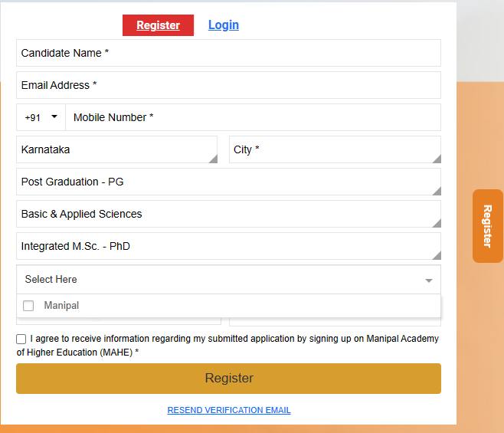The width and height of the screenshot is (504, 433).
Task: Switch to the Login tab
Action: pos(223,25)
